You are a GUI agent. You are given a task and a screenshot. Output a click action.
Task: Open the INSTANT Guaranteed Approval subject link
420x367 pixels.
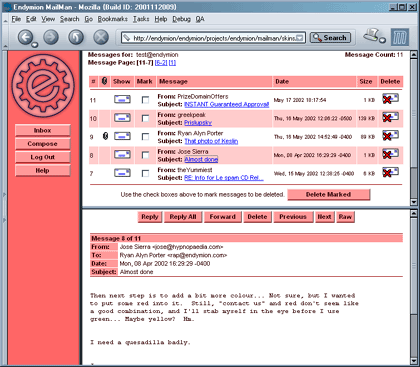click(x=227, y=104)
